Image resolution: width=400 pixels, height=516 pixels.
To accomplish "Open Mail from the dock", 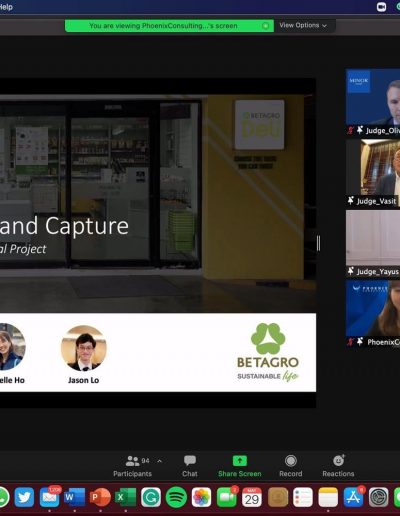I will 50,497.
